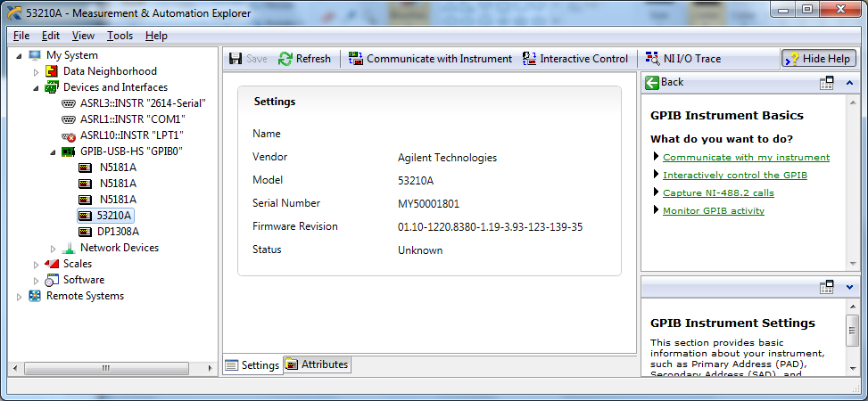The width and height of the screenshot is (868, 401).
Task: Click upper help pane scroll-down arrow
Action: pyautogui.click(x=853, y=264)
